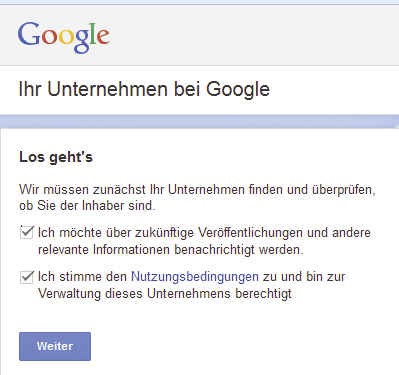Click the Weiter button
399x375 pixels.
55,346
